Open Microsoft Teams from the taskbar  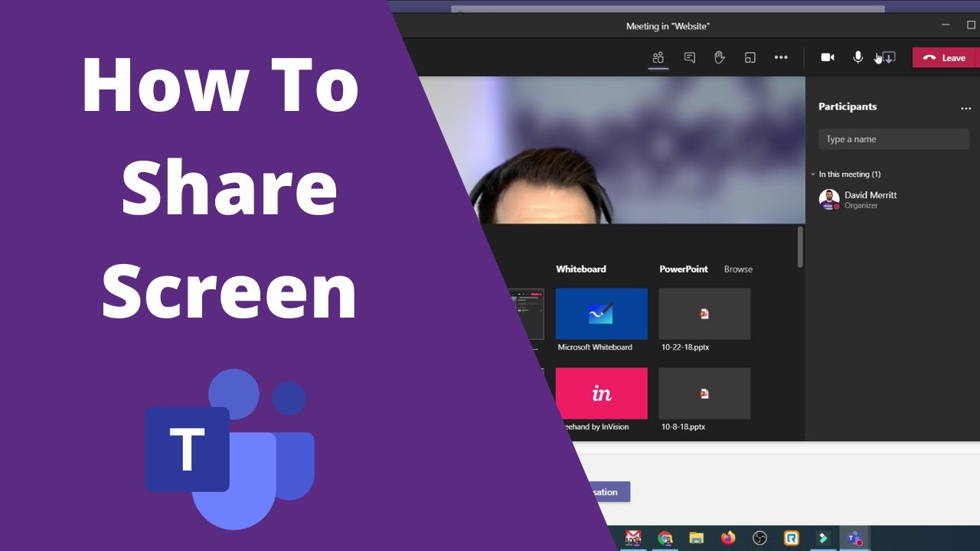click(x=854, y=538)
